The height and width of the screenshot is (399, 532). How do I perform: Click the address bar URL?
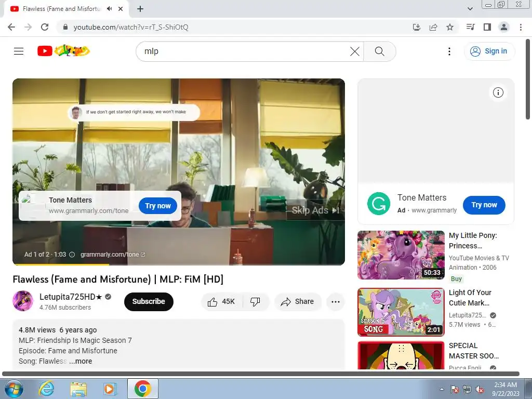coord(131,27)
